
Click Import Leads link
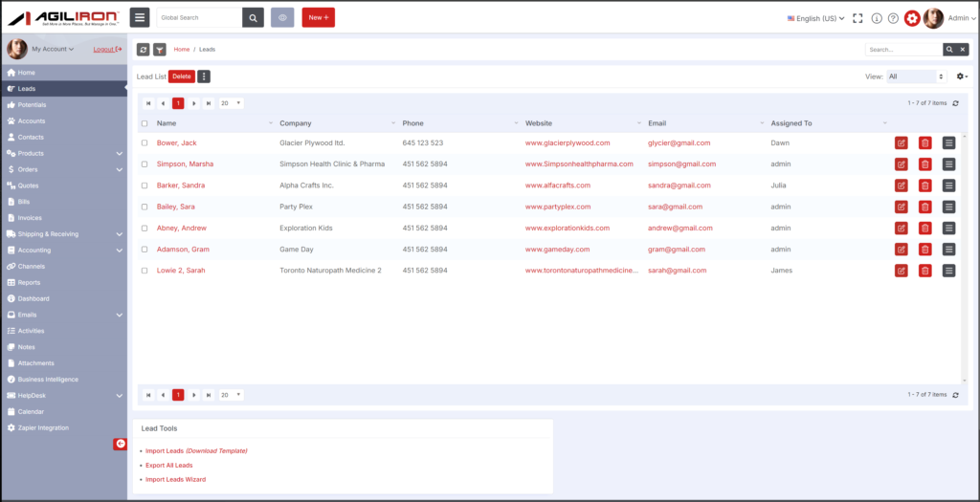[x=165, y=450]
